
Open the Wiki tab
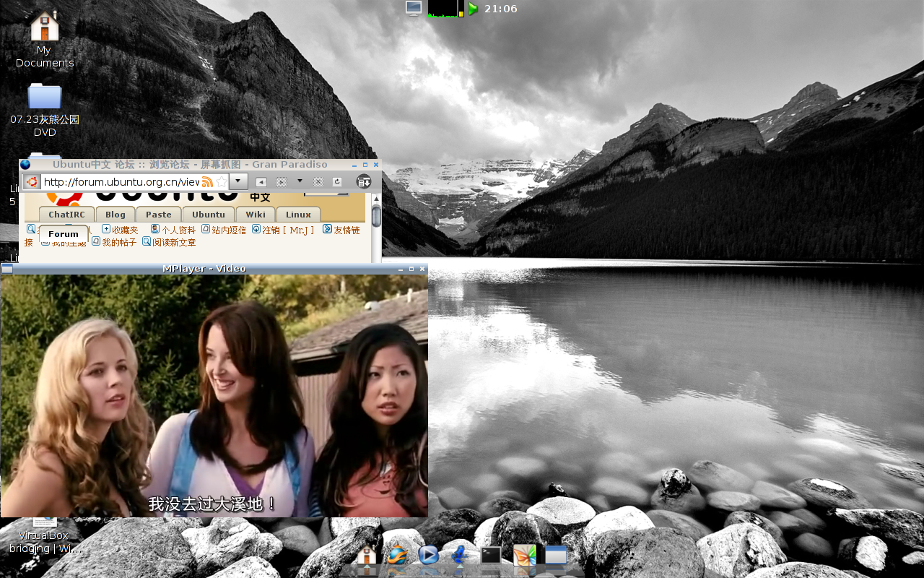(256, 215)
